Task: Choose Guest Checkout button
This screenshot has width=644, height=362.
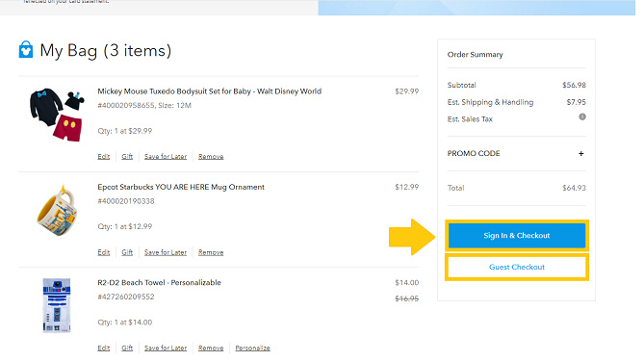Action: [517, 267]
